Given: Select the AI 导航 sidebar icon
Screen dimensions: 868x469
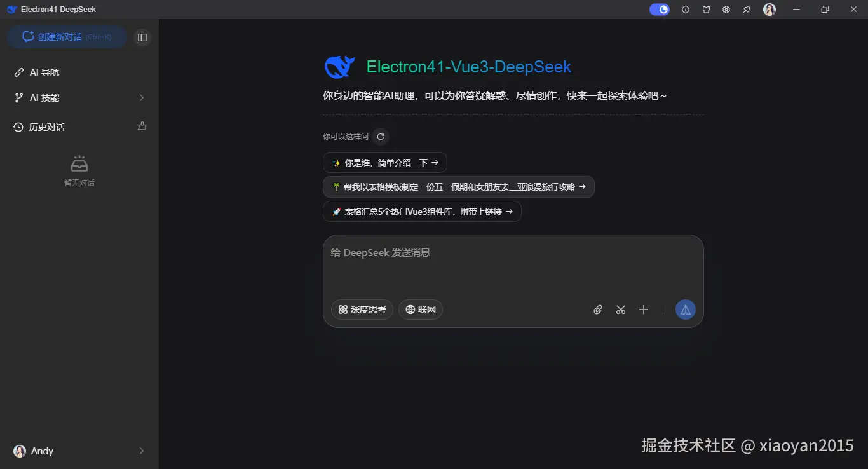Looking at the screenshot, I should pos(18,72).
